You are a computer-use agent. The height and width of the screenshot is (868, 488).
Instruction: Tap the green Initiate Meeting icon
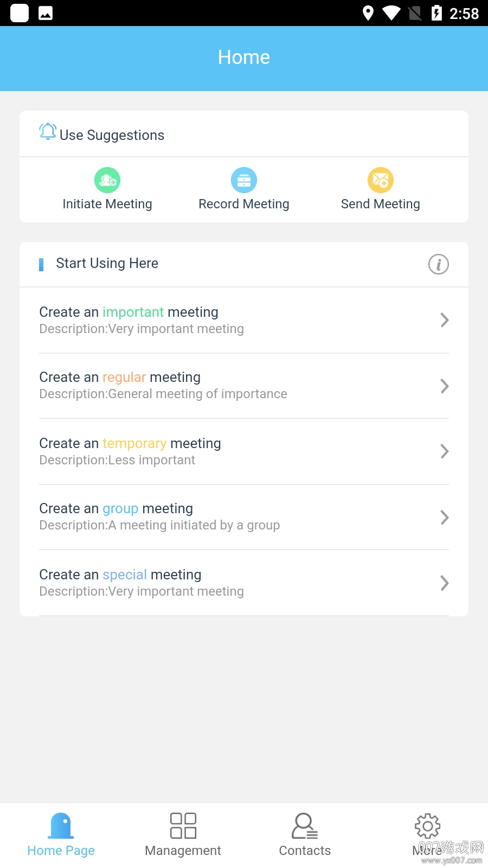point(107,180)
